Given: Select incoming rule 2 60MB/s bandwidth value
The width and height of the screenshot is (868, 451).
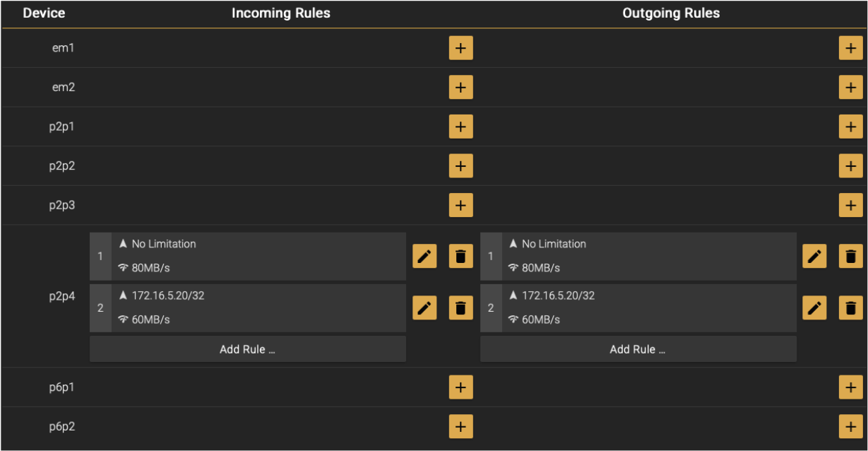Looking at the screenshot, I should pyautogui.click(x=151, y=320).
